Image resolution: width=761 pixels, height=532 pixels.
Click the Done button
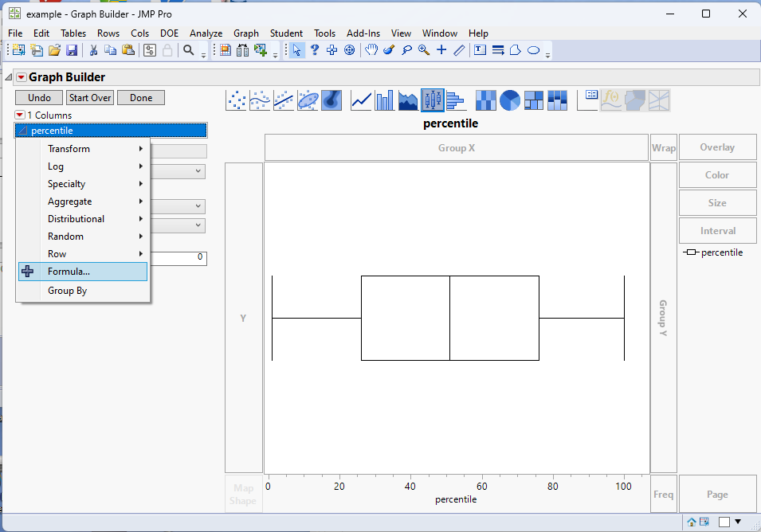click(x=141, y=97)
